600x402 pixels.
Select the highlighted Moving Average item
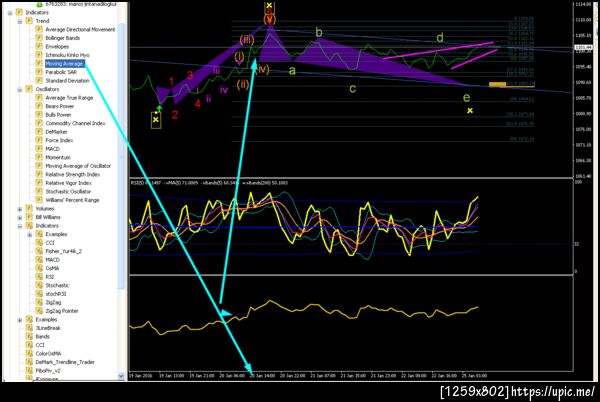pyautogui.click(x=64, y=63)
